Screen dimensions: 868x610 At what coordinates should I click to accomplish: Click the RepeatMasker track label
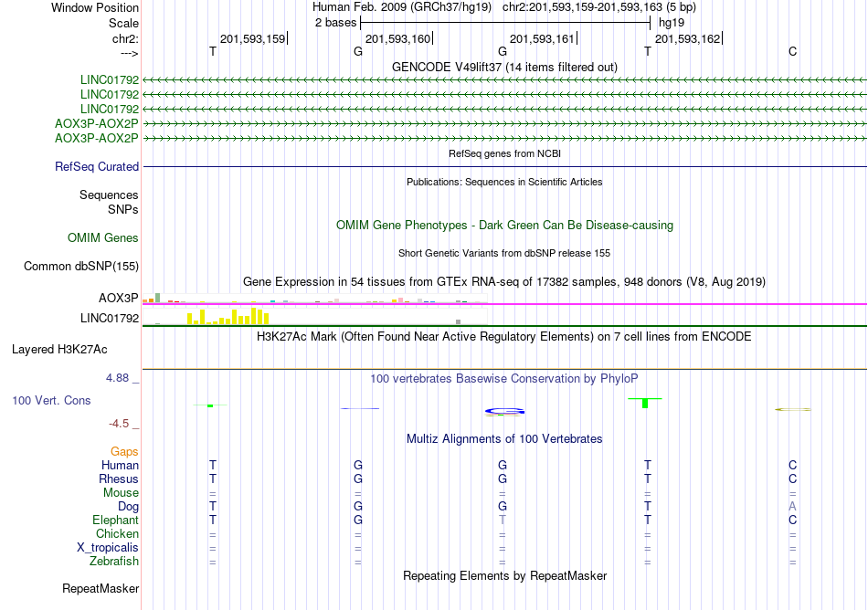[x=101, y=588]
